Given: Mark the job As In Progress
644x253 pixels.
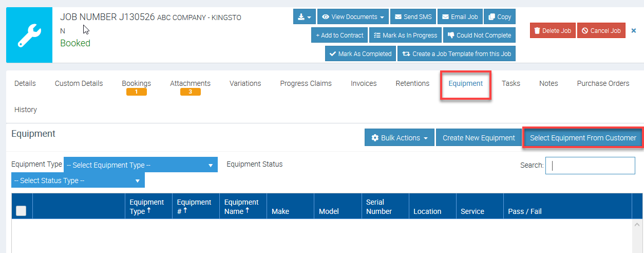Looking at the screenshot, I should pos(405,35).
